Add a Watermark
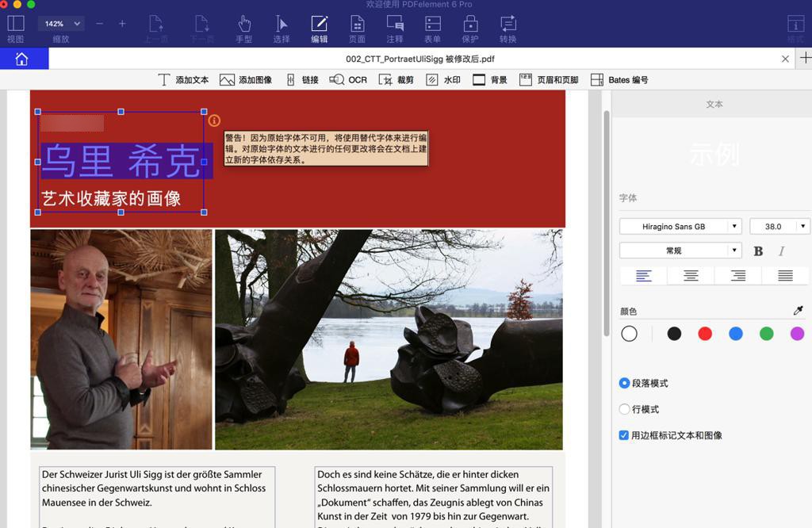This screenshot has height=528, width=812. pos(442,80)
